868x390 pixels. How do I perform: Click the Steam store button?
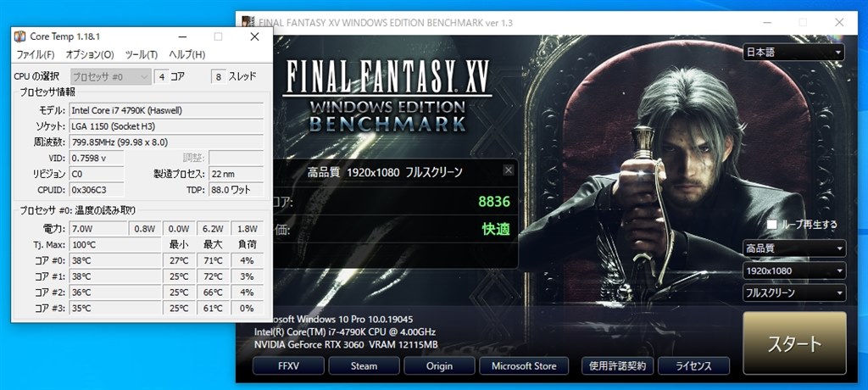tap(364, 365)
